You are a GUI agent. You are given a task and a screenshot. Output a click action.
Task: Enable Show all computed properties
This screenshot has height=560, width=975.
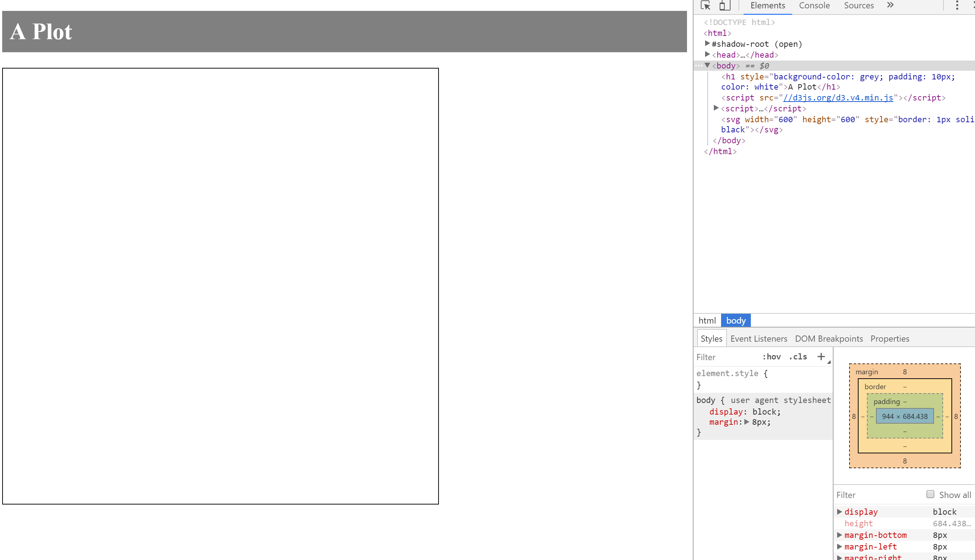point(930,494)
